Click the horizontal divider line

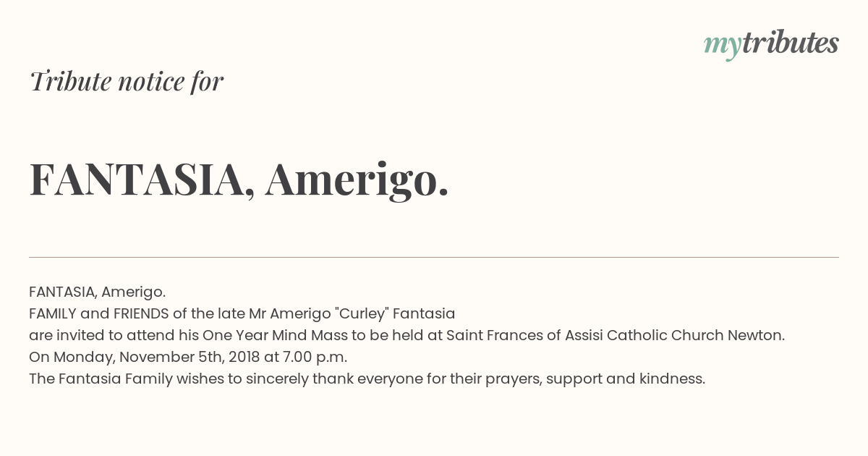point(434,257)
